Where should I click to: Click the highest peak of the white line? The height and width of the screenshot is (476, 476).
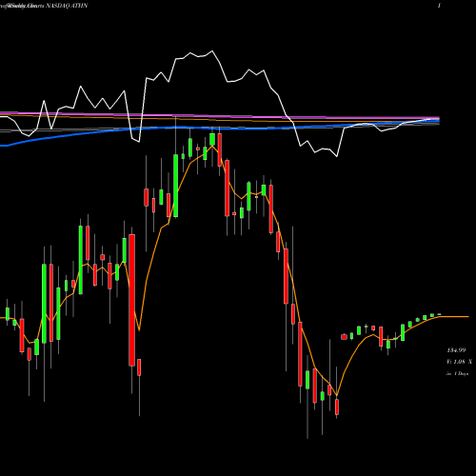(212, 50)
